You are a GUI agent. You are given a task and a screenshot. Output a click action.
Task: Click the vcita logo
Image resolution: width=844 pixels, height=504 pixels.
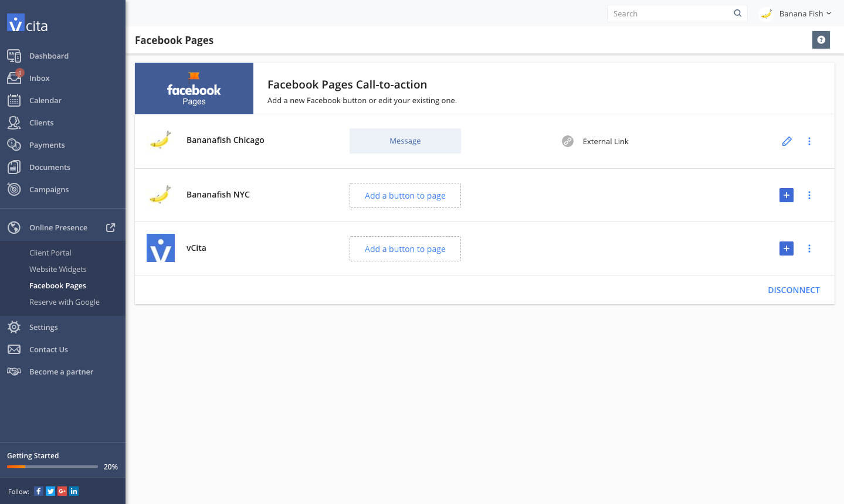point(28,23)
